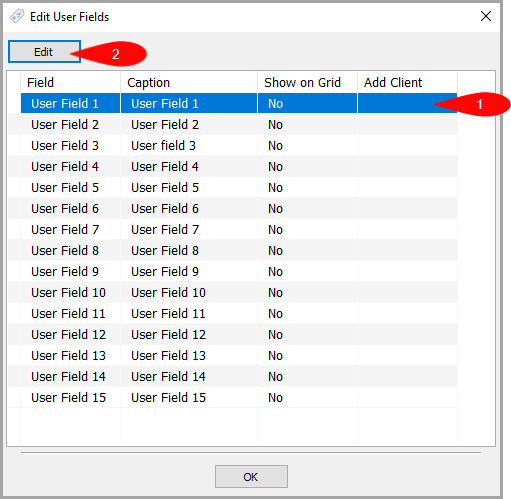Click 'No' in the User Field 11 row
This screenshot has width=511, height=499.
(276, 314)
